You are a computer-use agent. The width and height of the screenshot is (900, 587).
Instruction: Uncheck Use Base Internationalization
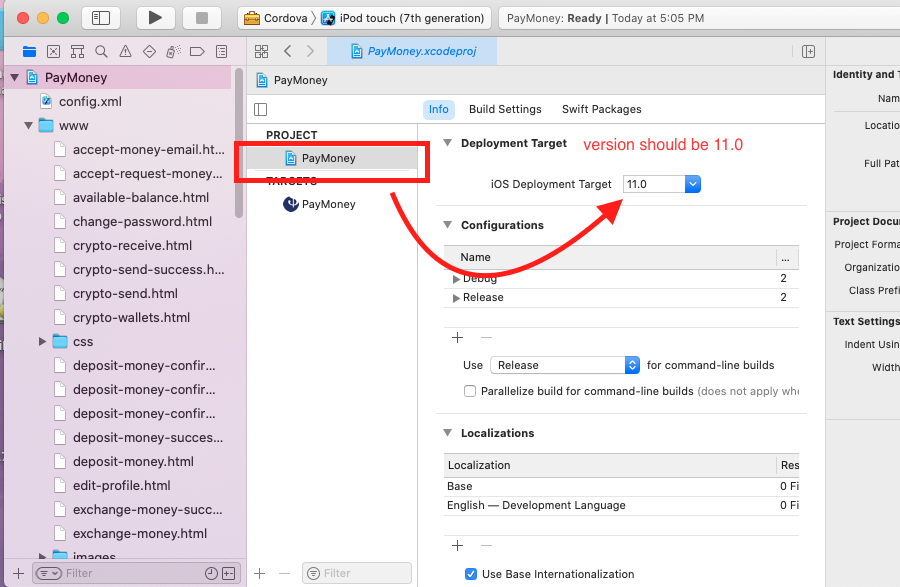point(470,574)
